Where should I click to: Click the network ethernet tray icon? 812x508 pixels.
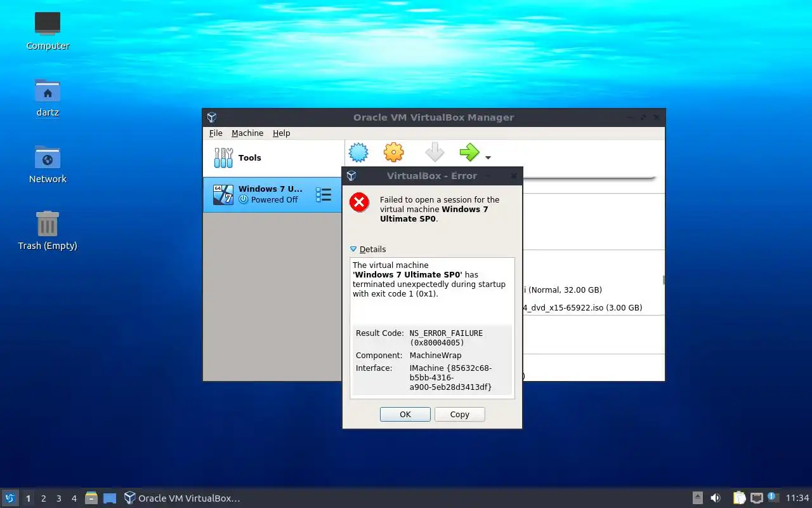point(756,498)
